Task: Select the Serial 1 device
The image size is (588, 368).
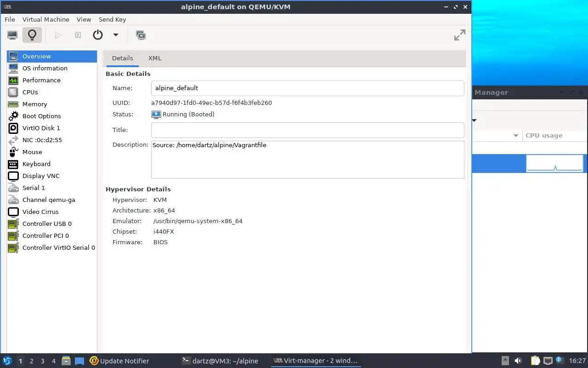Action: [52, 188]
